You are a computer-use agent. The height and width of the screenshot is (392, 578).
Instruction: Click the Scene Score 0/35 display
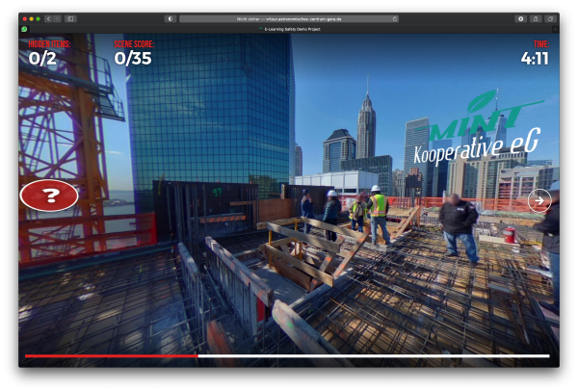click(133, 55)
